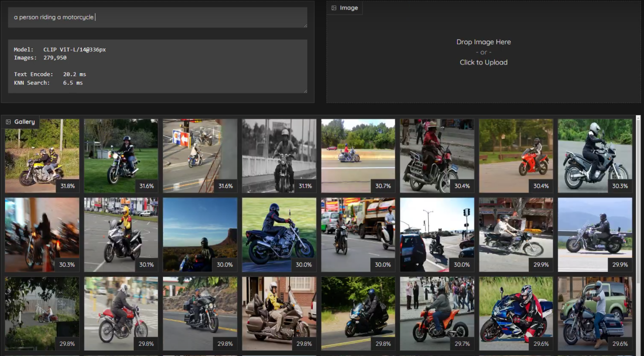
Task: Click the 'Drop Image Here' text
Action: click(484, 42)
